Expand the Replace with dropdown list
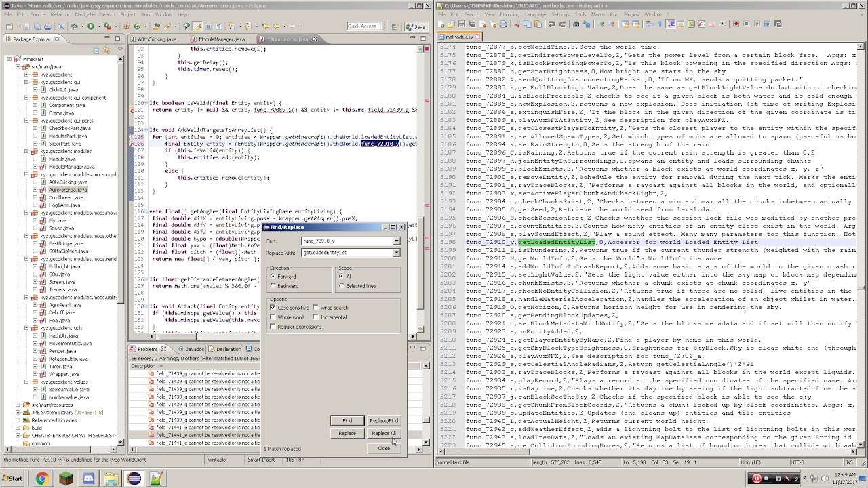Viewport: 868px width, 488px height. (x=396, y=253)
